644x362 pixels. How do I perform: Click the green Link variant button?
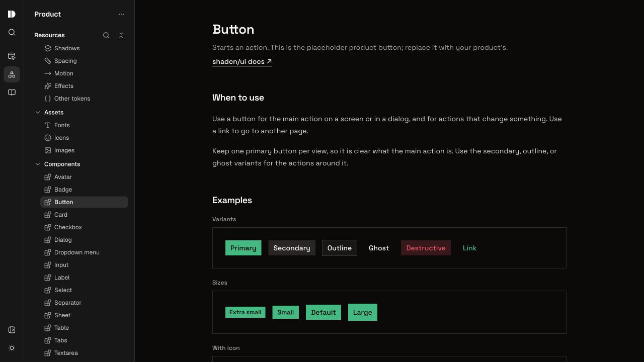coord(469,248)
